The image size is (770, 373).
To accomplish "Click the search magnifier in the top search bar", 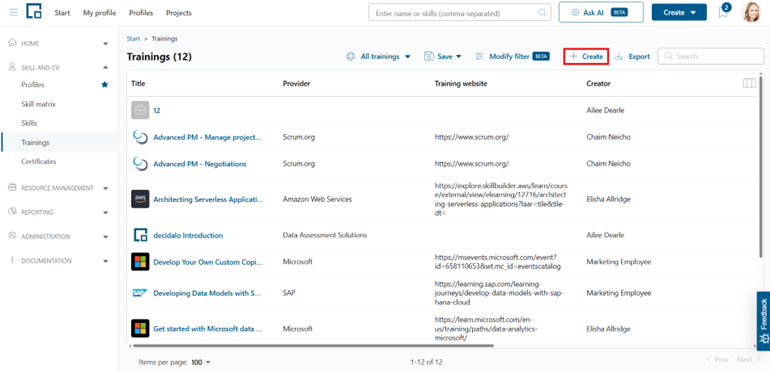I will point(542,13).
